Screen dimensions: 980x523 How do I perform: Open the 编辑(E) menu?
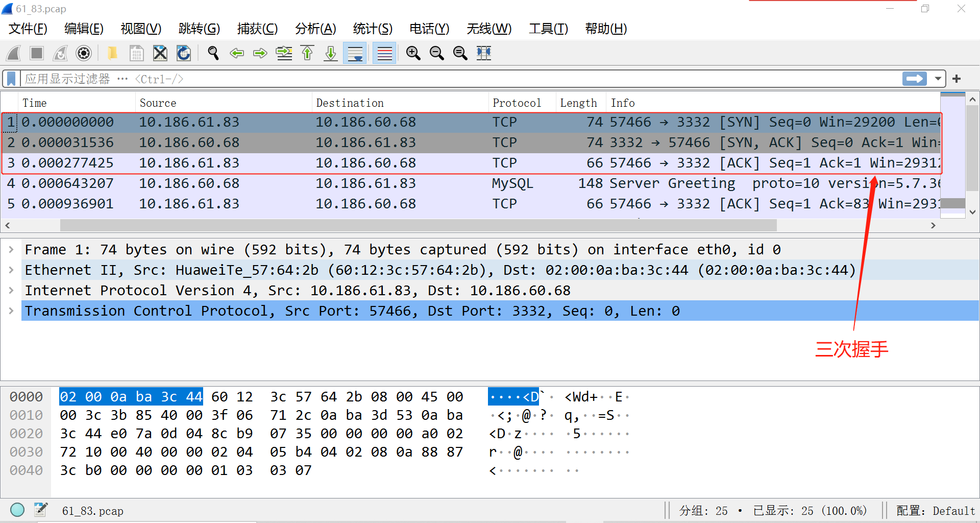pos(84,29)
